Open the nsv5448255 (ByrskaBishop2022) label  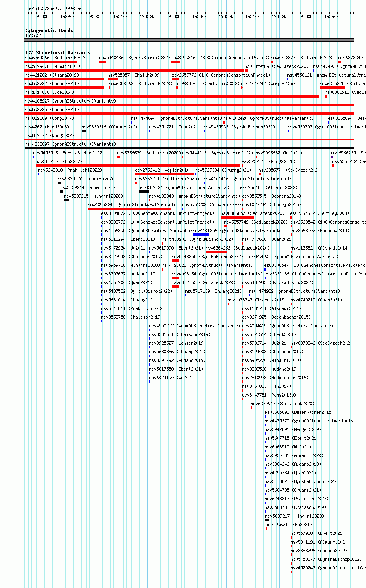(208, 257)
